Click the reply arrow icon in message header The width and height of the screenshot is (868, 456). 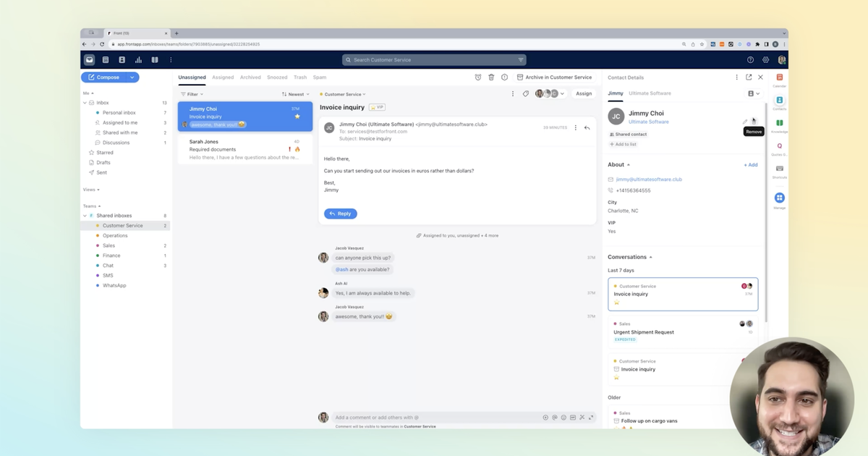pos(587,127)
